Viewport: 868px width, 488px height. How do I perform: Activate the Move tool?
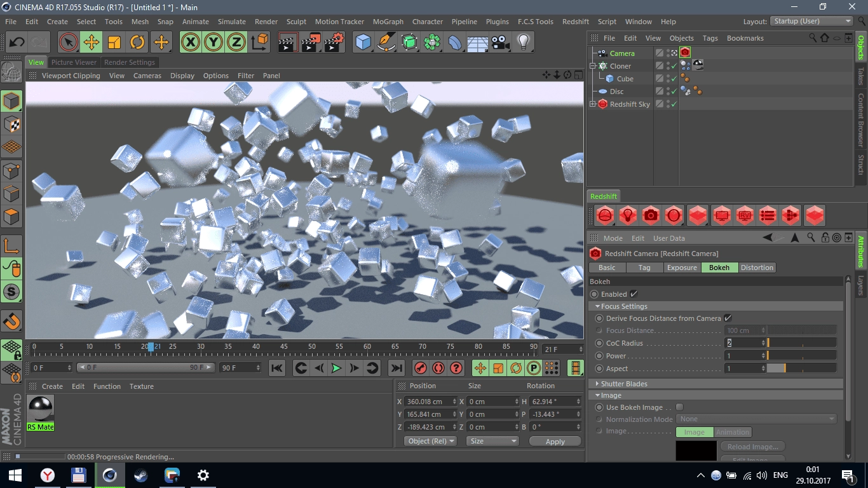coord(92,43)
